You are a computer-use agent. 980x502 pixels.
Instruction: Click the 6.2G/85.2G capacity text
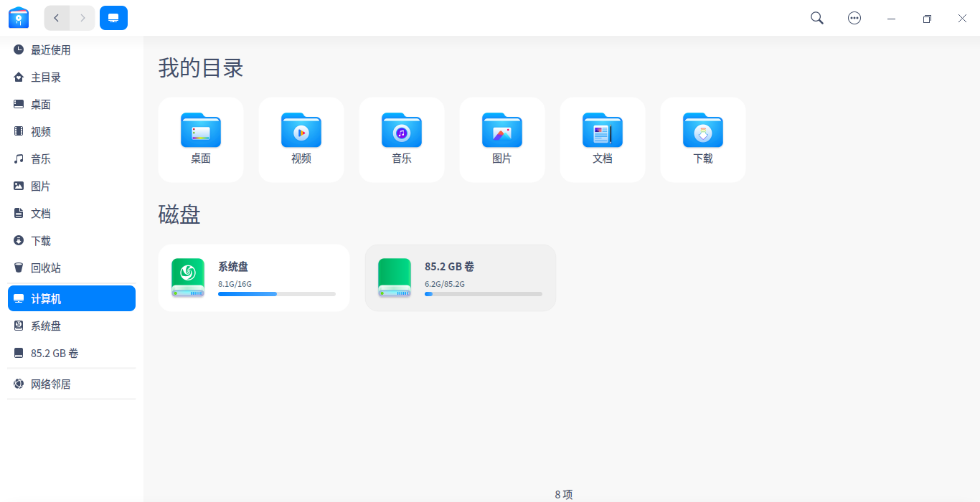(445, 284)
